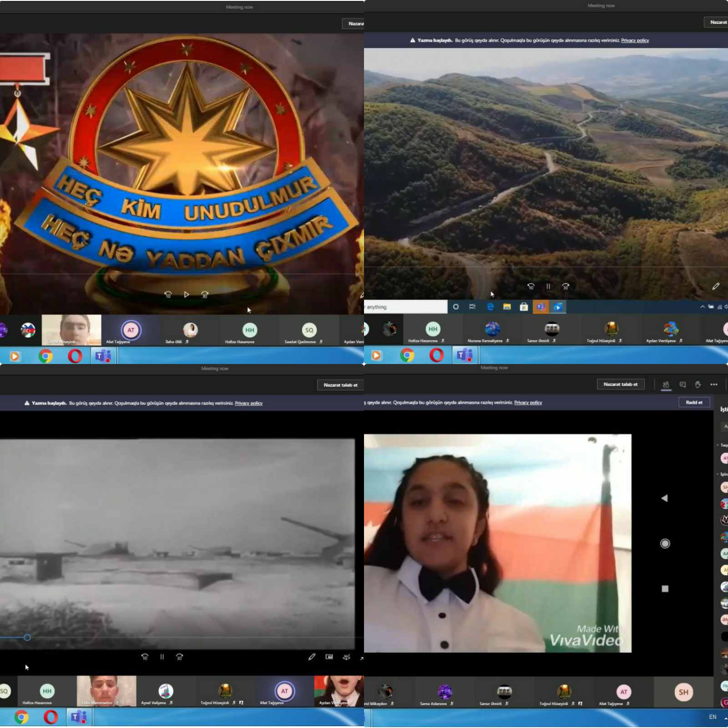Select Aysel Valiyeva's avatar in the black-and-white meeting
The height and width of the screenshot is (728, 728).
tap(166, 691)
